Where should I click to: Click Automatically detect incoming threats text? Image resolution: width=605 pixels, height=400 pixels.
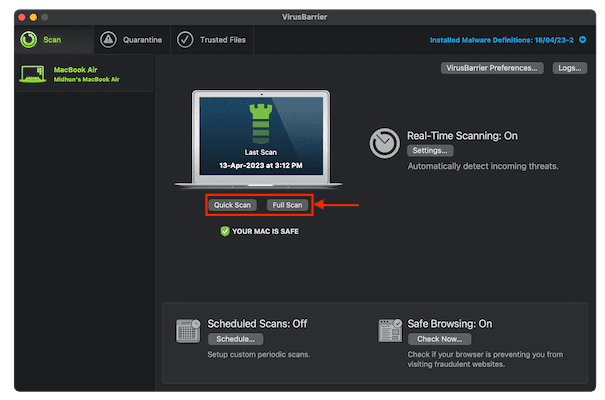tap(483, 166)
